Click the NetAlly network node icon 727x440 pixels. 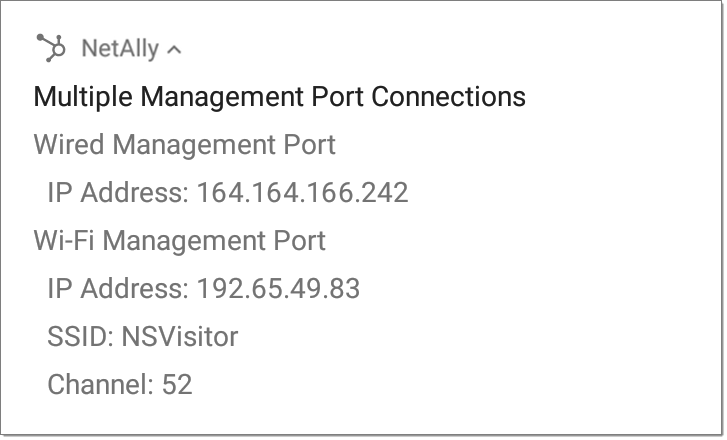[x=51, y=48]
